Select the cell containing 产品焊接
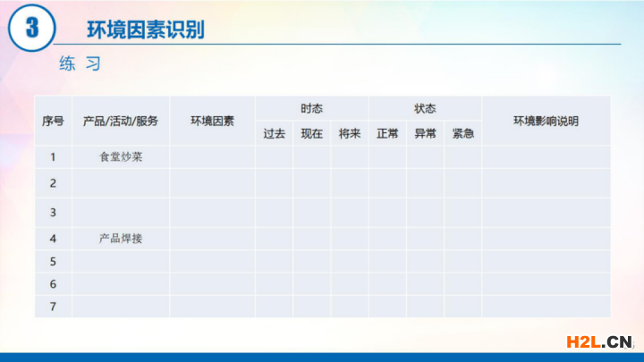 point(121,239)
